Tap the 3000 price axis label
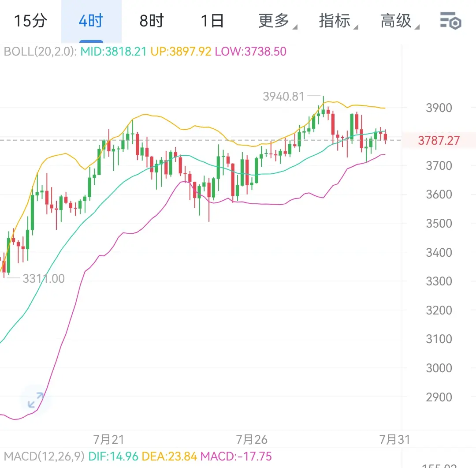Image resolution: width=476 pixels, height=468 pixels. tap(439, 368)
